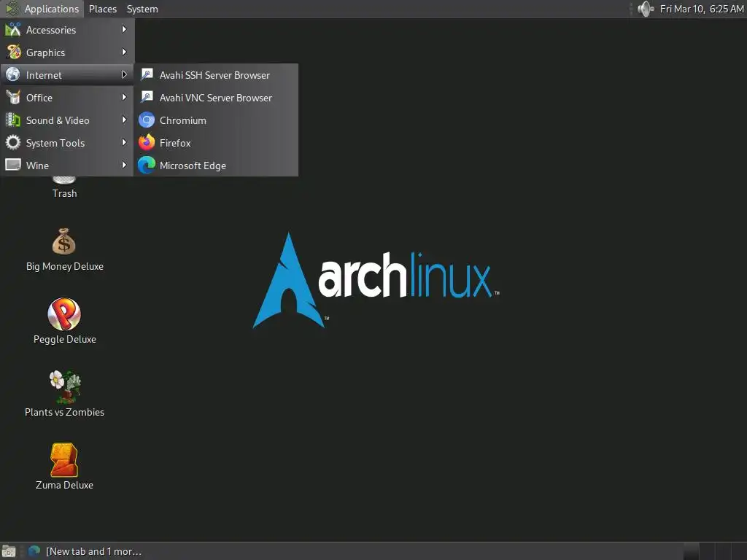Click the Accessories category label
The height and width of the screenshot is (560, 747).
(x=51, y=30)
